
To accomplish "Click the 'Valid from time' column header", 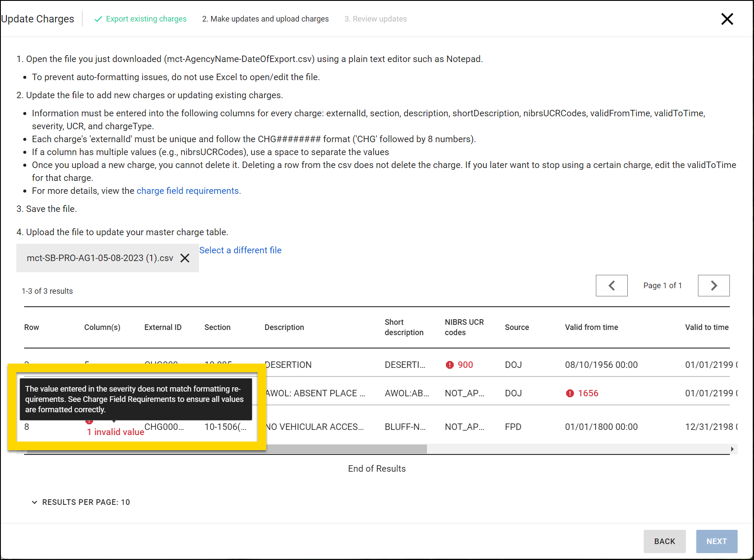I will click(x=591, y=327).
